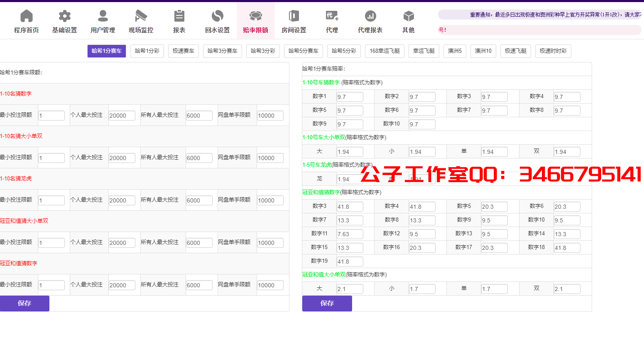Open 基础设置 gear icon
644x348 pixels.
click(65, 16)
